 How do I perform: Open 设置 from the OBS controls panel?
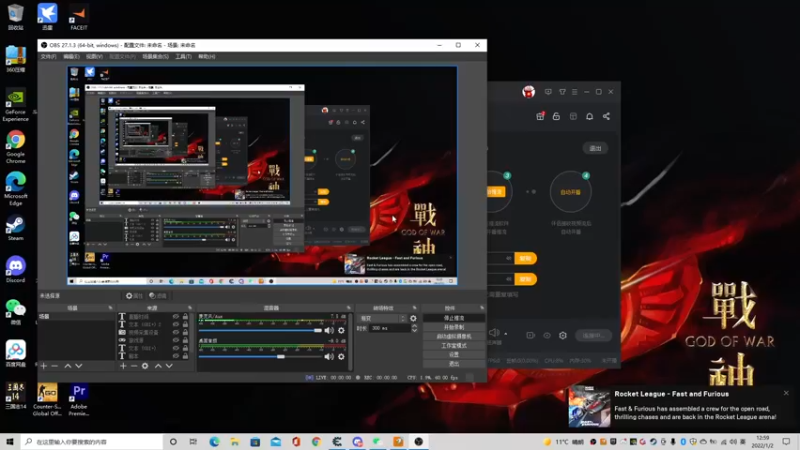pyautogui.click(x=454, y=355)
